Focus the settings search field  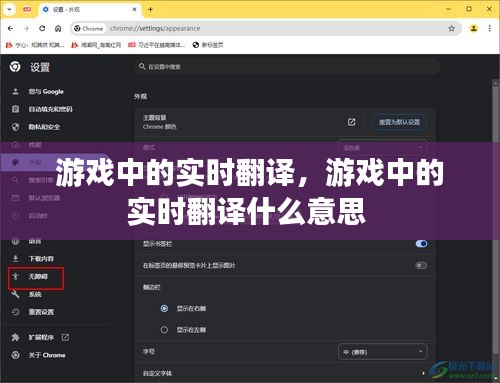tap(287, 67)
